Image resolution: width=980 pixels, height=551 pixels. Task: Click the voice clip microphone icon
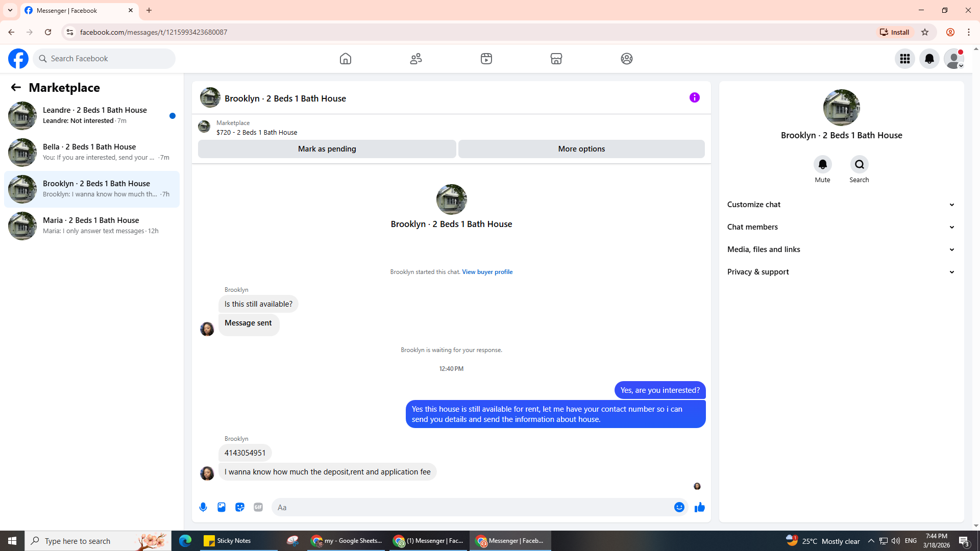click(x=203, y=507)
